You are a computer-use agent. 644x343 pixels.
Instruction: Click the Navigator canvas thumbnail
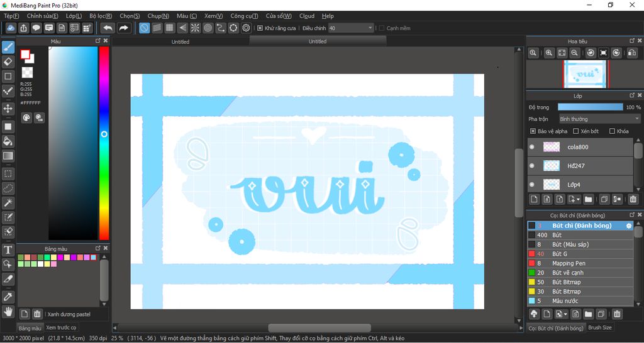[x=586, y=74]
